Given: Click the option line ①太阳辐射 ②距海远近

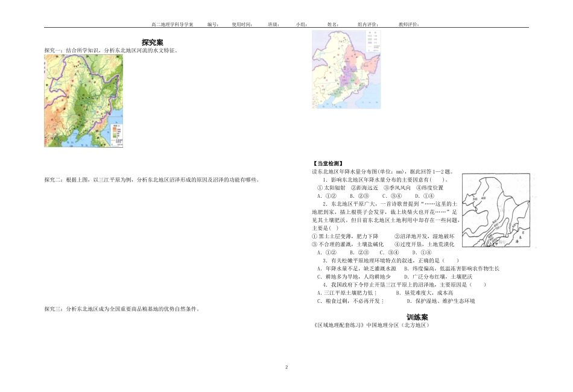Looking at the screenshot, I should (380, 188).
